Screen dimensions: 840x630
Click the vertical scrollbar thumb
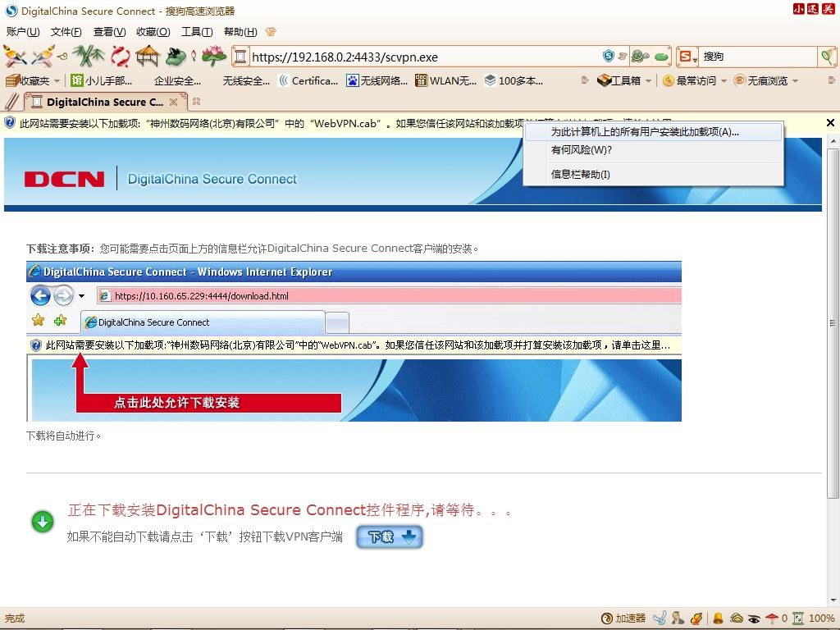pos(833,322)
